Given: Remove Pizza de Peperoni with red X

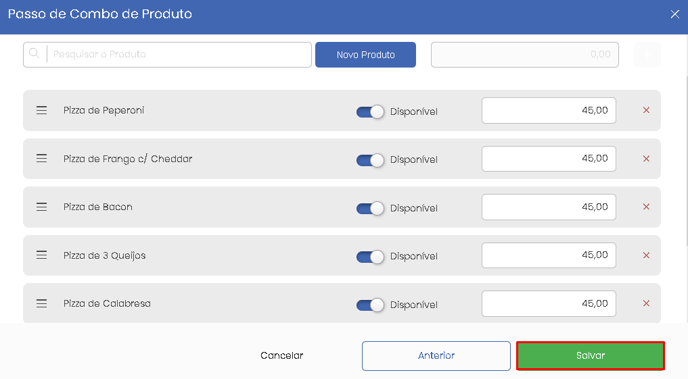Looking at the screenshot, I should [x=646, y=110].
